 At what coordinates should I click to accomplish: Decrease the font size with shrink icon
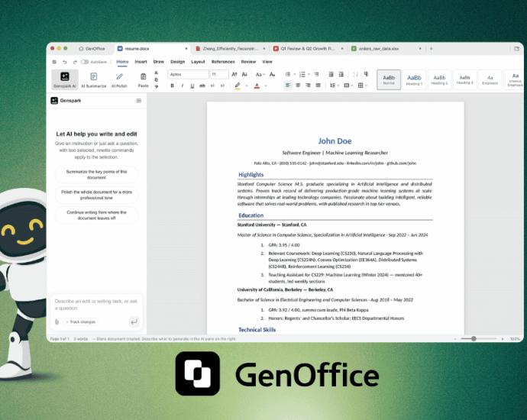coord(244,74)
